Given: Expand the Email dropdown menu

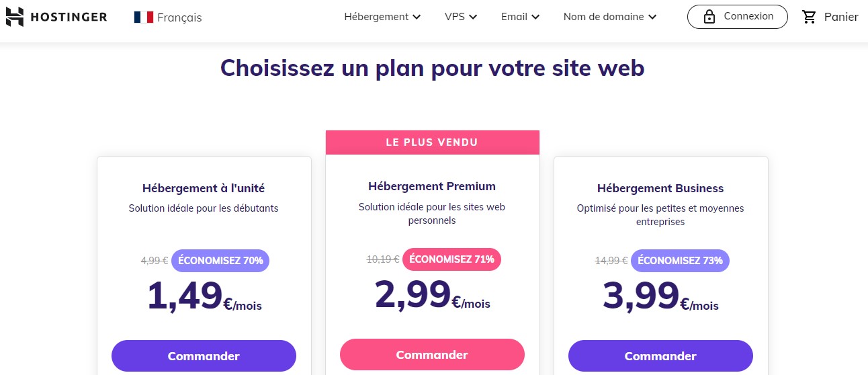Looking at the screenshot, I should point(520,17).
